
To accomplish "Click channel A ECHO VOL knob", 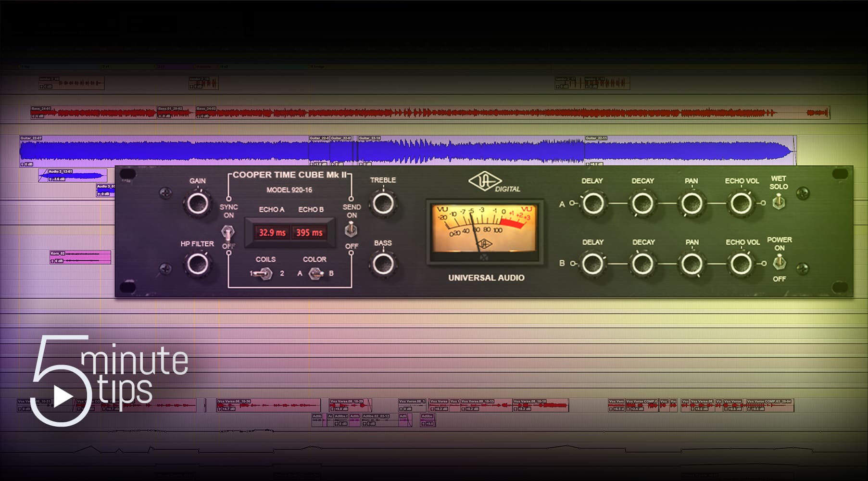I will [741, 203].
